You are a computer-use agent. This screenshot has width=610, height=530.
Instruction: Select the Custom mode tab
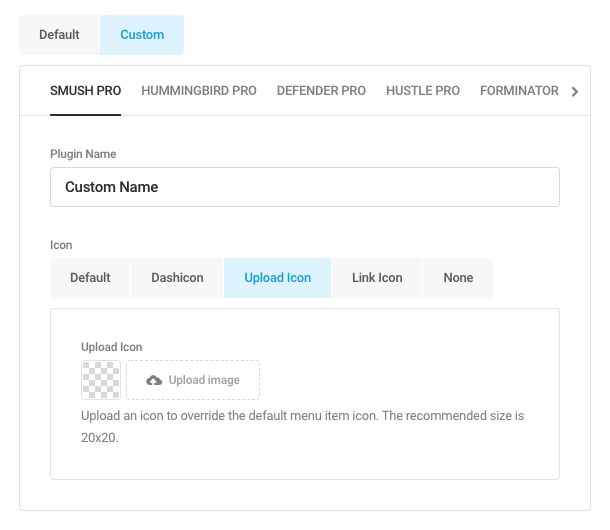(x=142, y=35)
